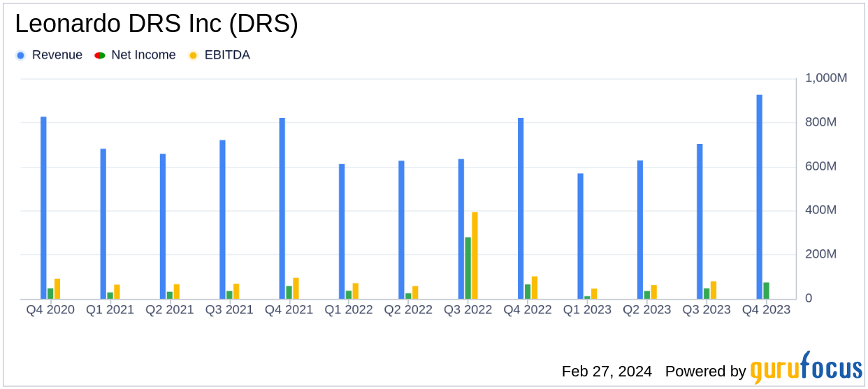This screenshot has width=868, height=389.
Task: Click the Q2 2021 axis label
Action: pos(170,309)
